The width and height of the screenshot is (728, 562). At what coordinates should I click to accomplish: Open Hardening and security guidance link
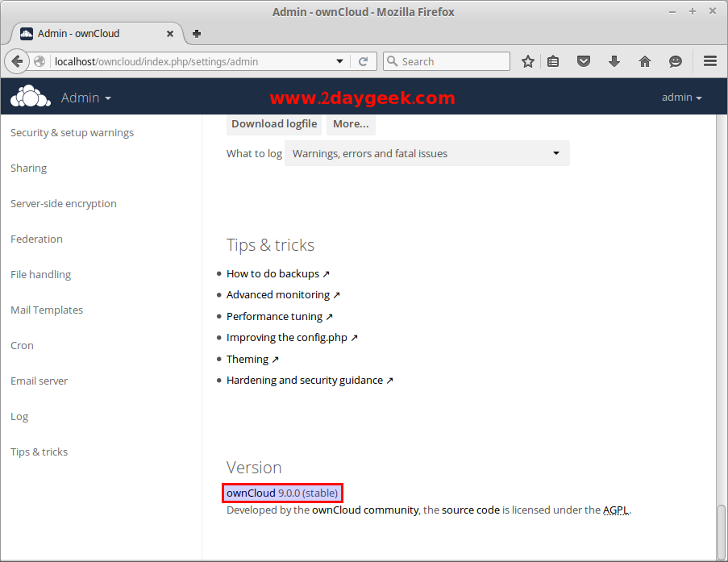click(x=310, y=381)
